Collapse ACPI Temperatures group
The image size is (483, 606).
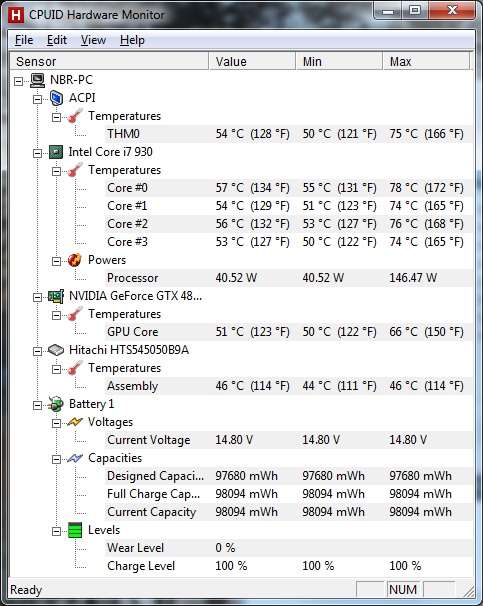pos(56,117)
